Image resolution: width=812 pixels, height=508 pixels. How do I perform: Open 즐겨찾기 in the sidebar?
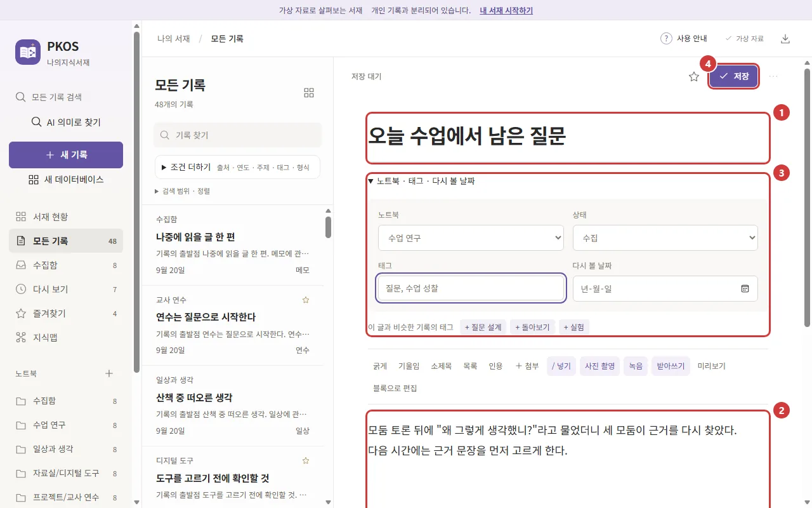[x=66, y=314]
